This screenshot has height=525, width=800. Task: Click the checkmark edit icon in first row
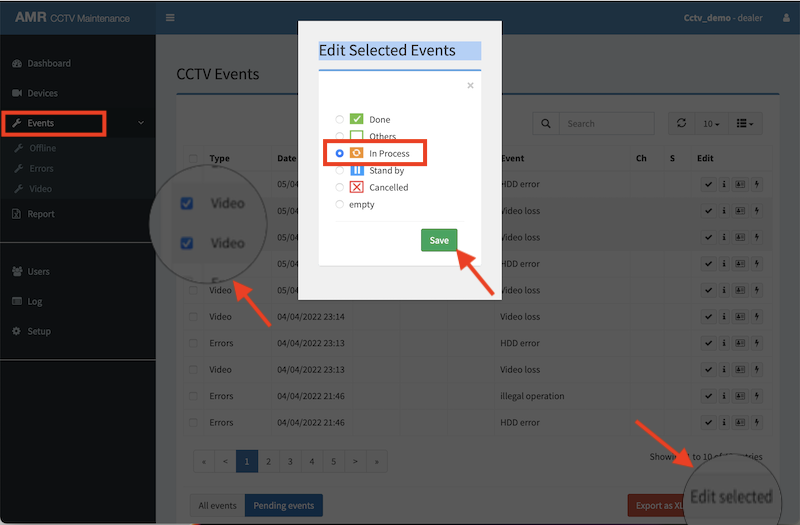coord(708,184)
